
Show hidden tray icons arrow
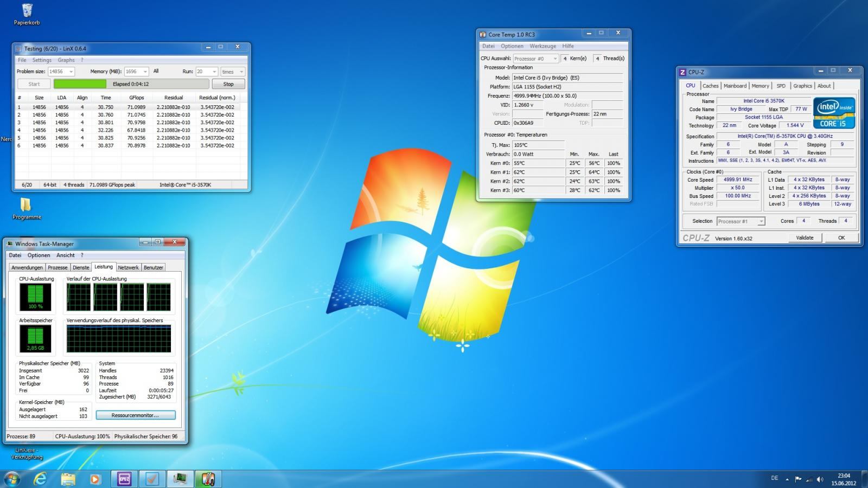(787, 479)
